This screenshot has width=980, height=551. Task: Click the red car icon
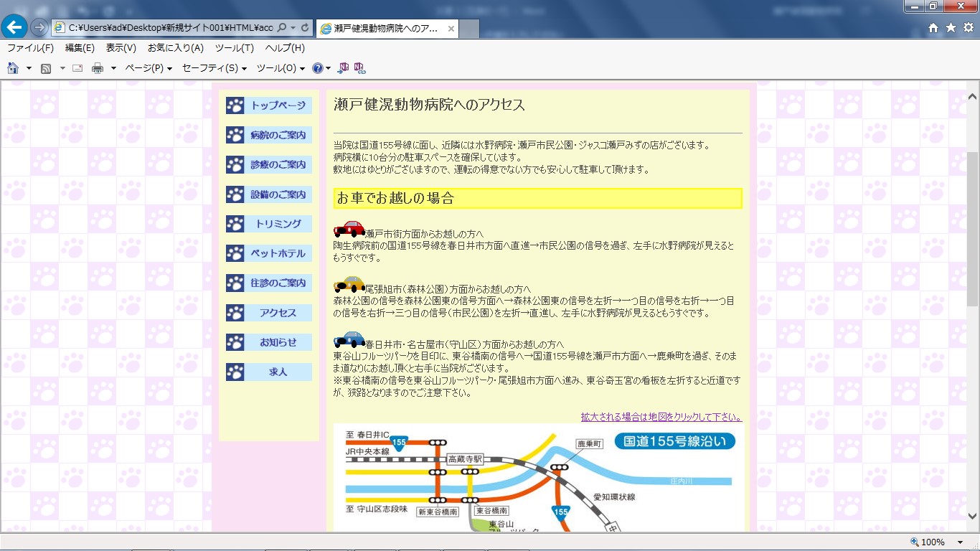pos(349,230)
